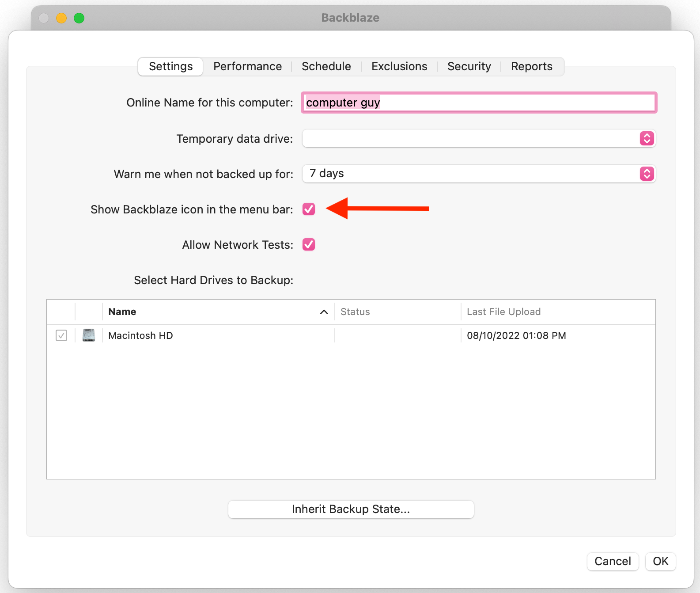The width and height of the screenshot is (700, 593).
Task: Go to the Exclusions tab
Action: (x=399, y=67)
